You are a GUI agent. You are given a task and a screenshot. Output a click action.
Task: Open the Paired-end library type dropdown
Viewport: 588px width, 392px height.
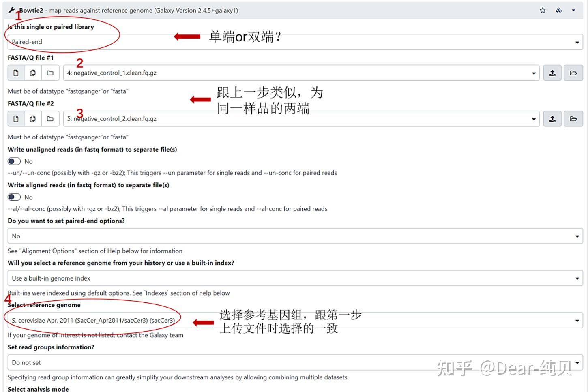pyautogui.click(x=295, y=42)
